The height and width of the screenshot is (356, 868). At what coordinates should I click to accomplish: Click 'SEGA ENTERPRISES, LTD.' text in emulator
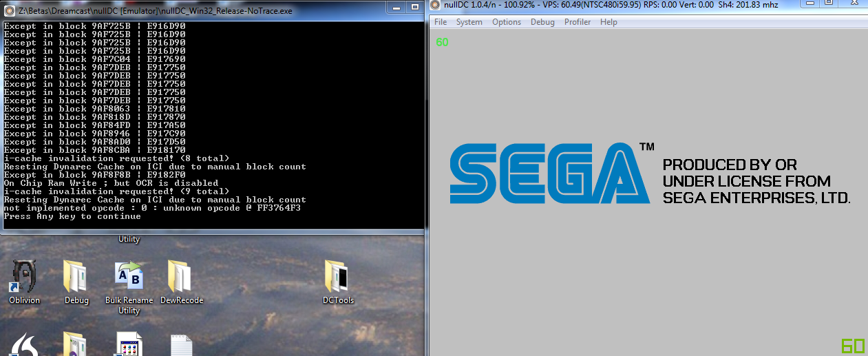pyautogui.click(x=756, y=198)
